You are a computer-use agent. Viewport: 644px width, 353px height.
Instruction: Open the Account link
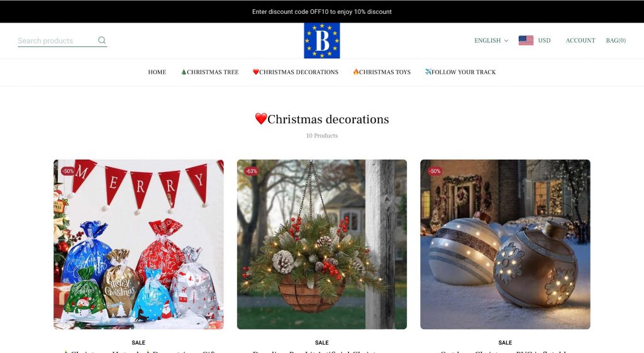pos(580,41)
